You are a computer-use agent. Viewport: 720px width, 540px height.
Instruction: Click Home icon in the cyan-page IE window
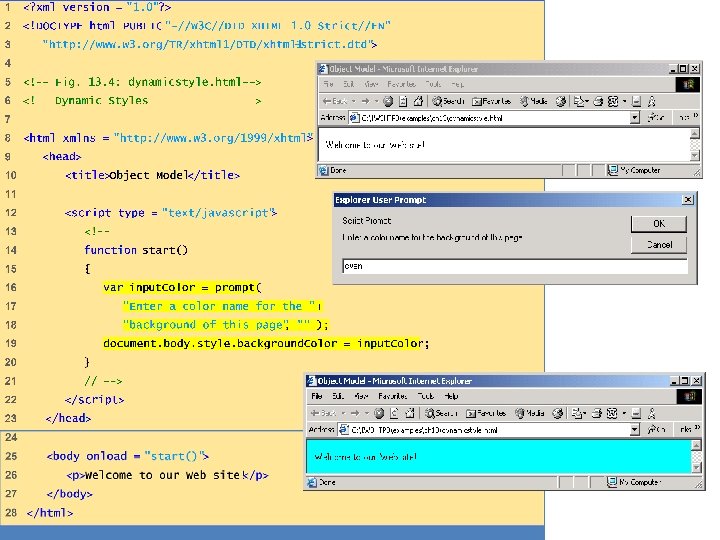[x=410, y=413]
